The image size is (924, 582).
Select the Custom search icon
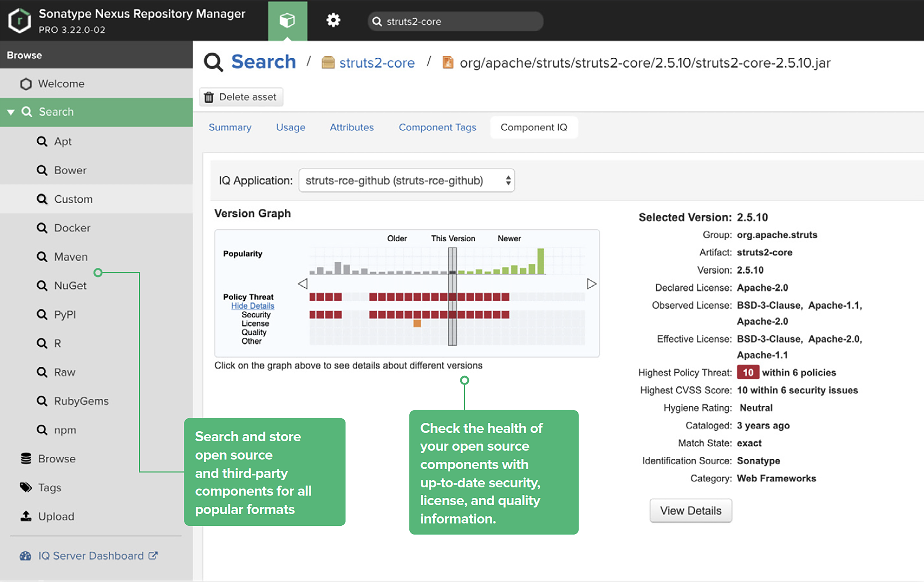pyautogui.click(x=42, y=199)
